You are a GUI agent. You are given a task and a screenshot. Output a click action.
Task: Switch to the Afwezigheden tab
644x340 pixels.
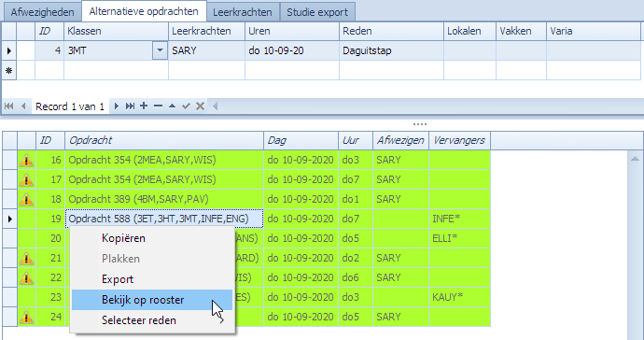coord(42,12)
